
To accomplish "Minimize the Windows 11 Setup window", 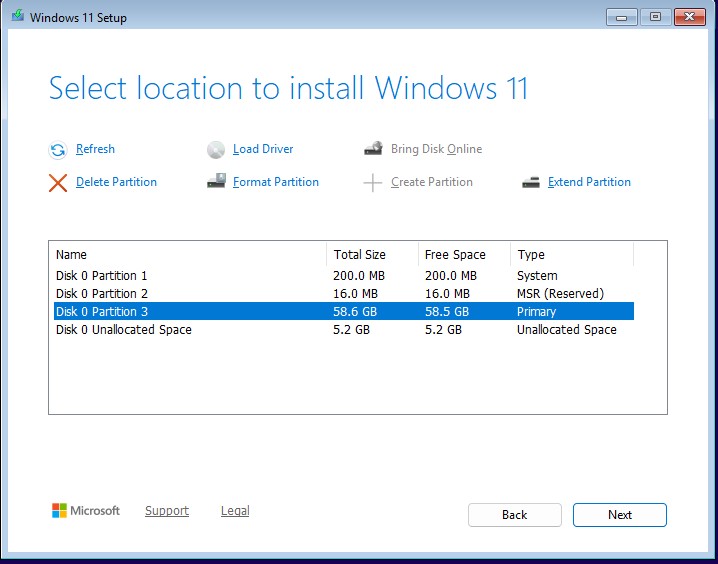I will click(x=621, y=17).
